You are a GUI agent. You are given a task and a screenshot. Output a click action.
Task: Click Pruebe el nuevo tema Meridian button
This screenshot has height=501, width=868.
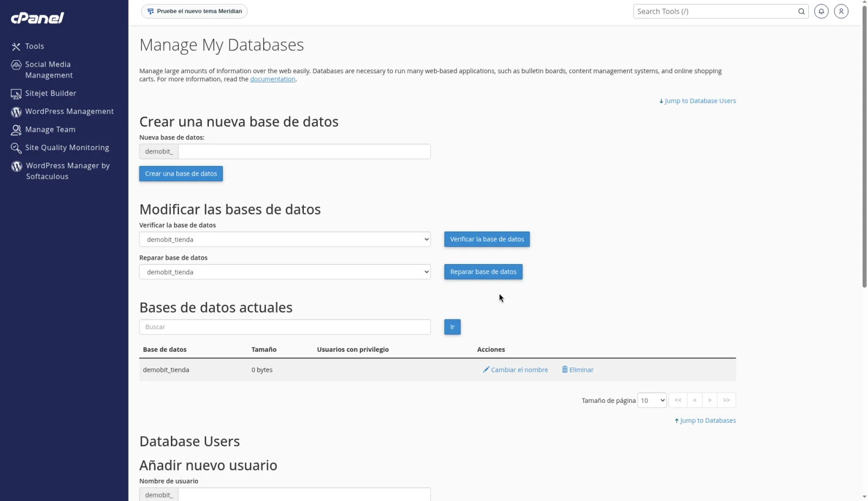point(194,11)
